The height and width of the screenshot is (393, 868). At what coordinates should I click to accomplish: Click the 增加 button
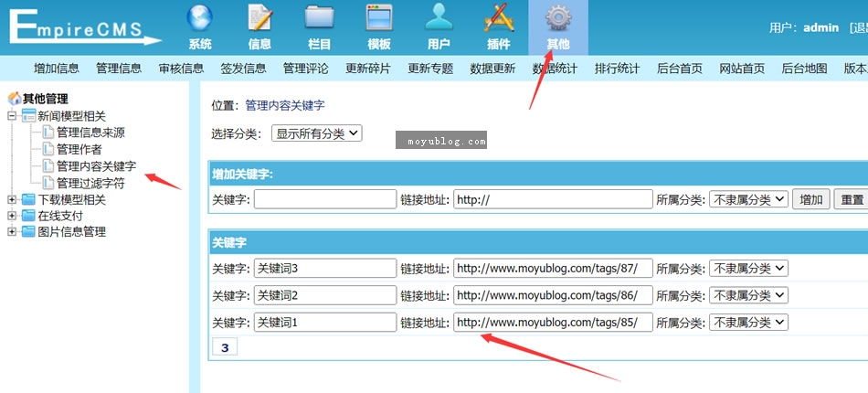tap(810, 199)
